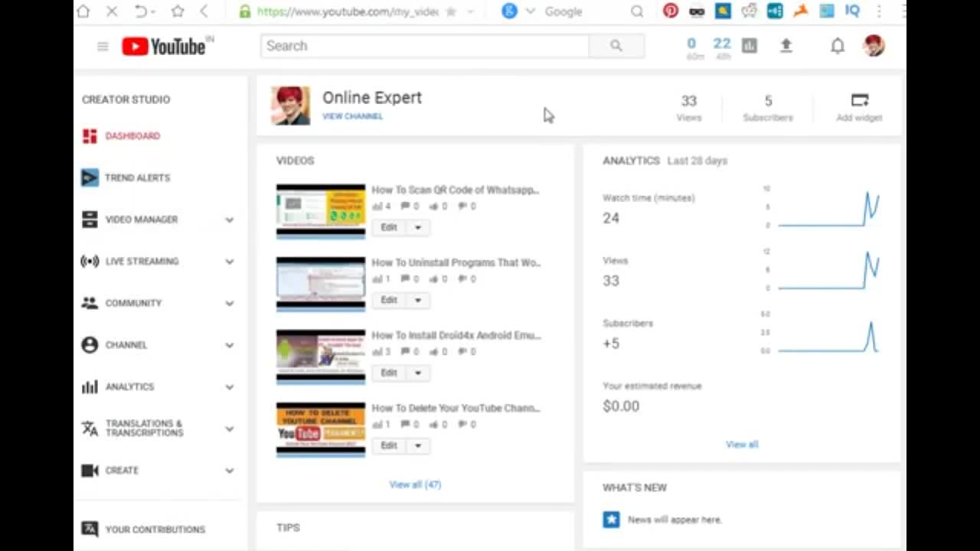Image resolution: width=980 pixels, height=551 pixels.
Task: Click the search magnifier button
Action: point(616,46)
